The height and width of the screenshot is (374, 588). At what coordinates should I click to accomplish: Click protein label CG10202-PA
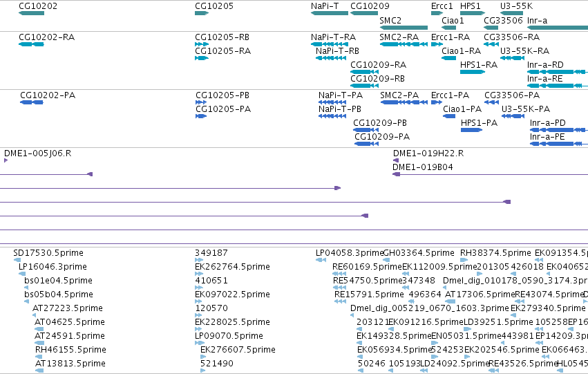click(48, 95)
